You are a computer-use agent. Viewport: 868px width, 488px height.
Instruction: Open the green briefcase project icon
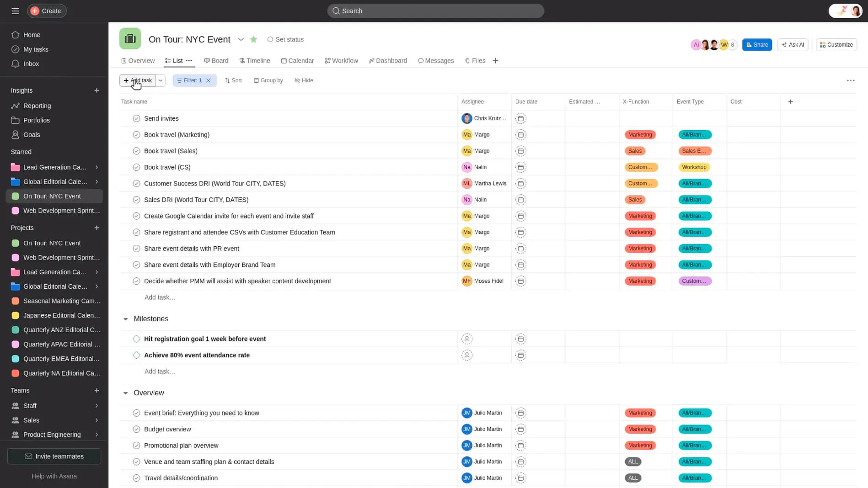(x=130, y=39)
